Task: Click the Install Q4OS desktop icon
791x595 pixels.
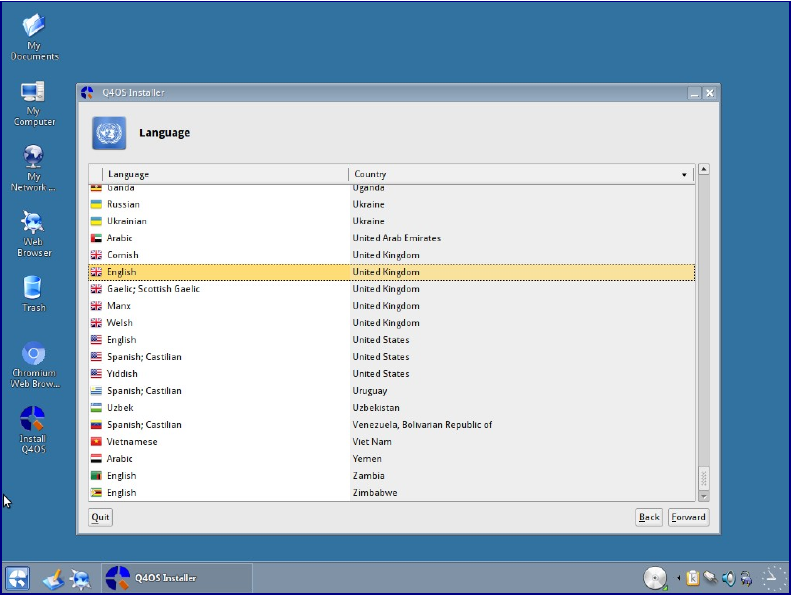Action: (33, 429)
